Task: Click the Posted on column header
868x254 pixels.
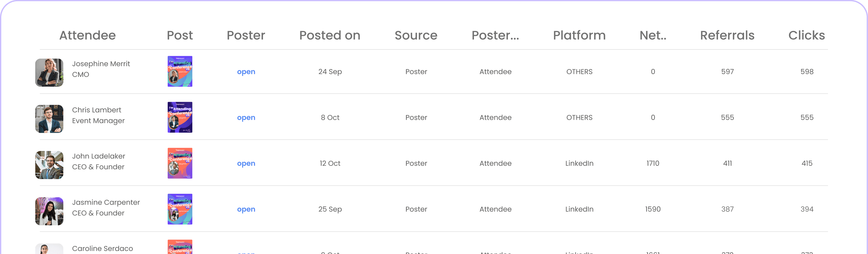Action: point(330,35)
